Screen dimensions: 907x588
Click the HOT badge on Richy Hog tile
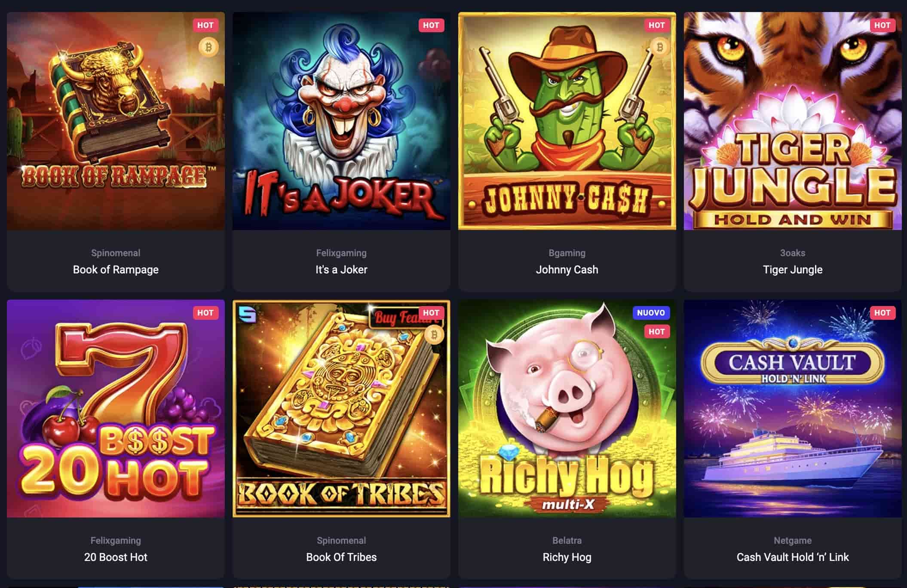(657, 332)
